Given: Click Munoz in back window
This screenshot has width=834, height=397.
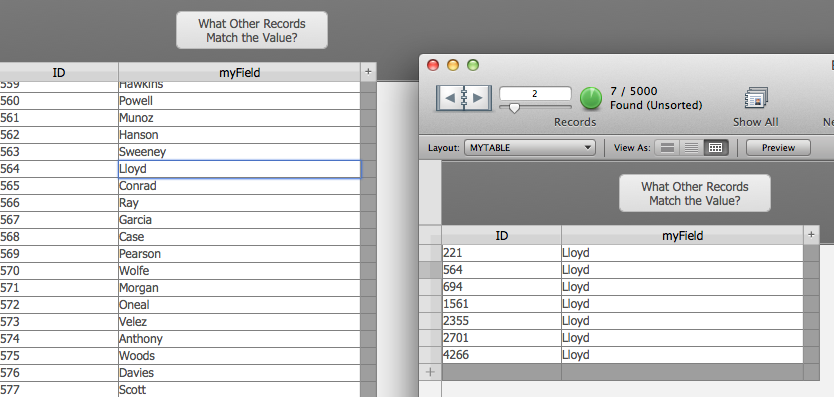Looking at the screenshot, I should point(239,118).
